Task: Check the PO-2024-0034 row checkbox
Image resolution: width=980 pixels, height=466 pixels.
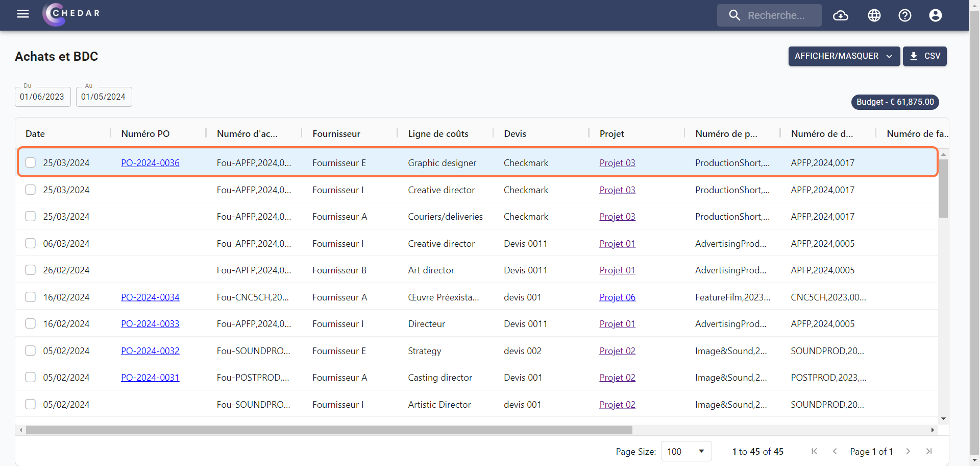Action: pyautogui.click(x=31, y=297)
